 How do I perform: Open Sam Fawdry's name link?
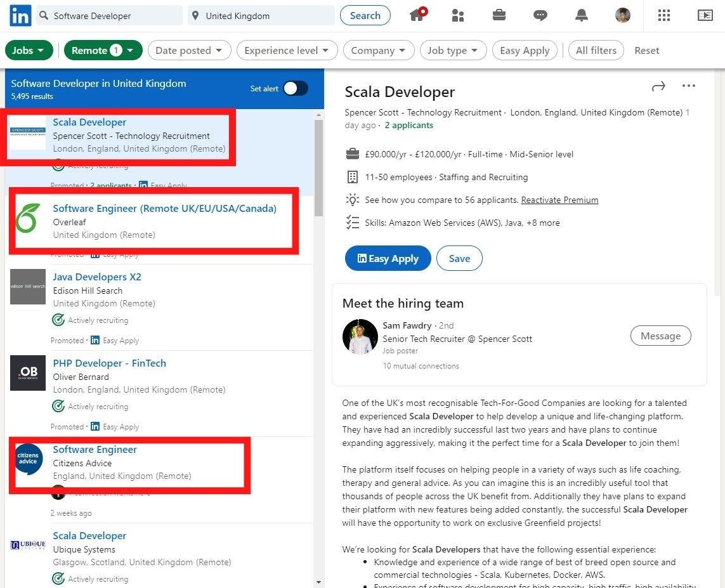(x=407, y=325)
